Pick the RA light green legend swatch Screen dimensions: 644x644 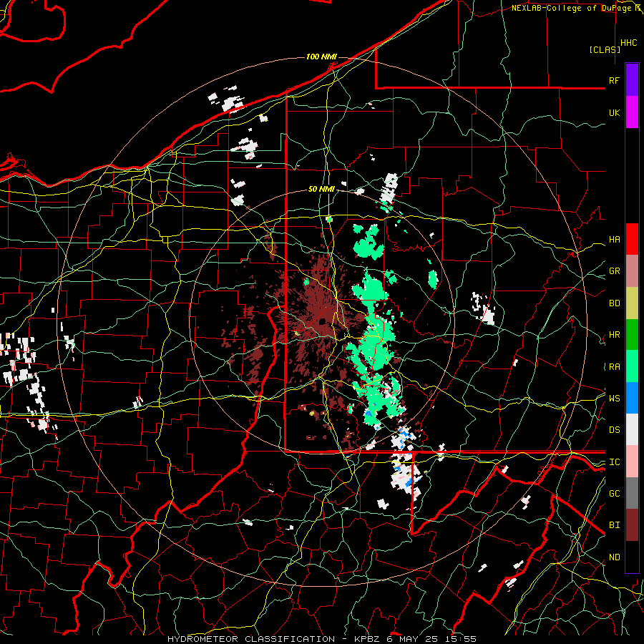coord(632,366)
